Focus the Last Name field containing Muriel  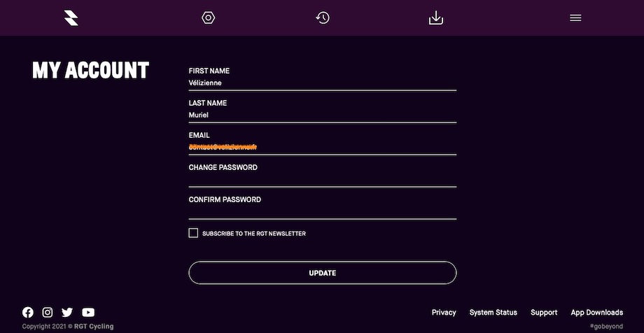[323, 115]
